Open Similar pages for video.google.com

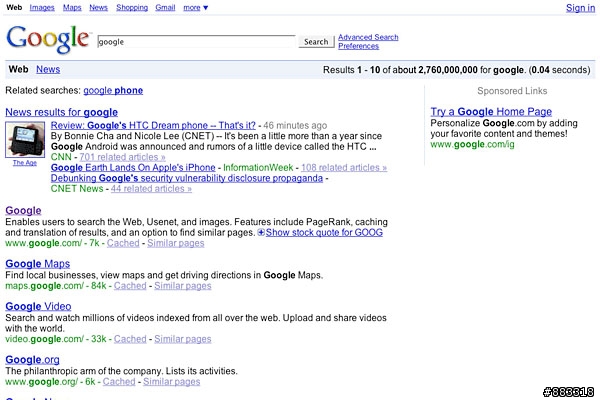click(x=183, y=339)
